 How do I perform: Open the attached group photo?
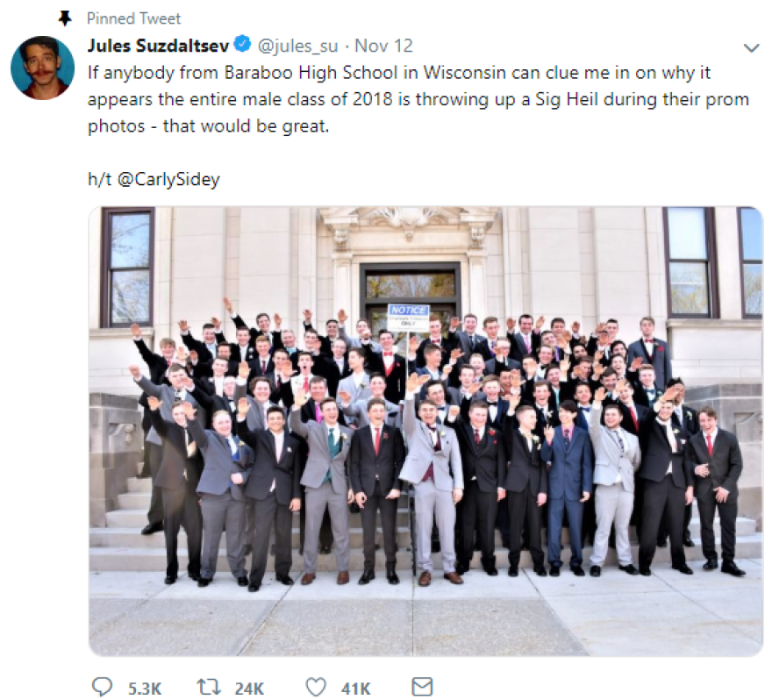click(425, 432)
